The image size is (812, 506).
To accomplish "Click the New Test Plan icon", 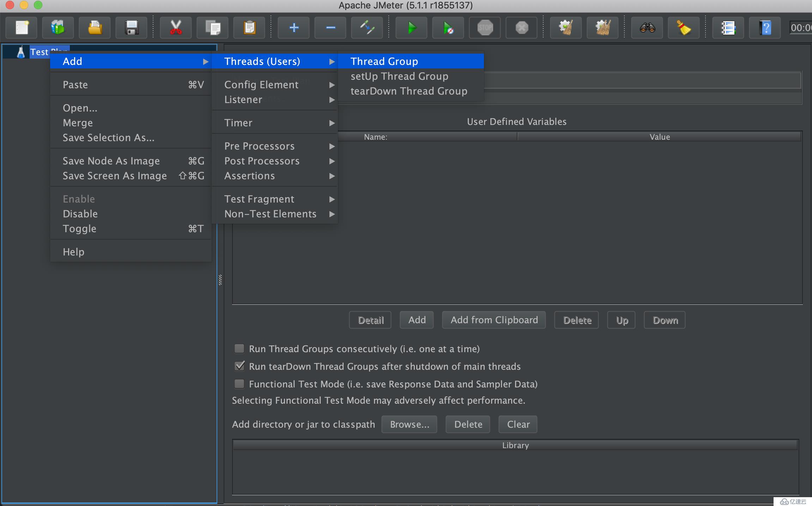I will [22, 28].
